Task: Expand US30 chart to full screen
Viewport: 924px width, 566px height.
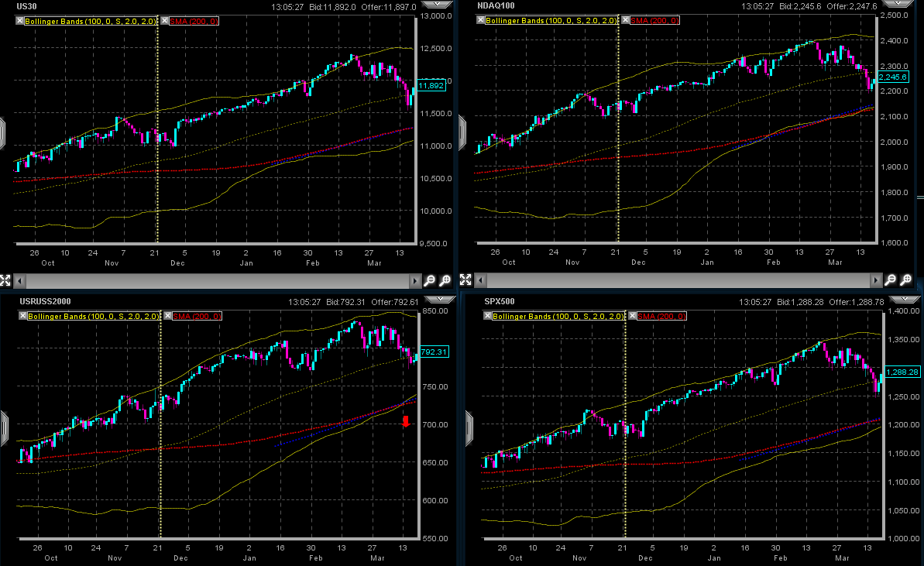Action: (5, 280)
